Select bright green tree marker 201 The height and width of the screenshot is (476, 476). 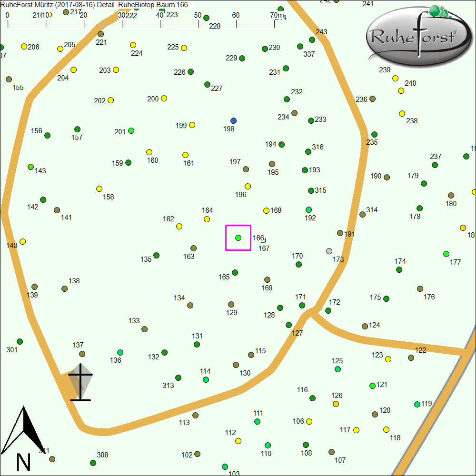click(131, 131)
